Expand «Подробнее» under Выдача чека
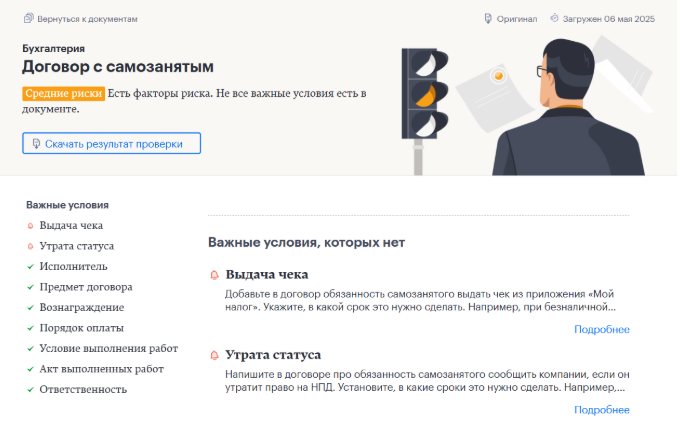Screen dimensions: 680x422 (x=602, y=330)
